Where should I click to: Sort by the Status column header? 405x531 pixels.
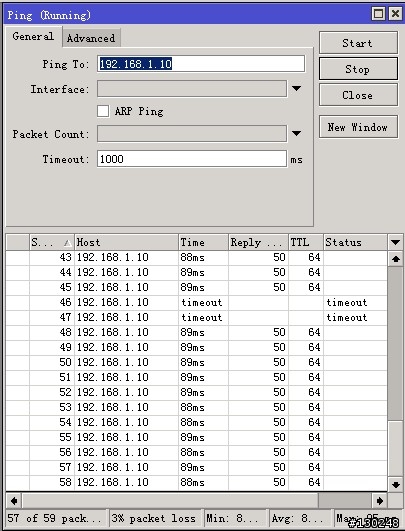pyautogui.click(x=355, y=242)
